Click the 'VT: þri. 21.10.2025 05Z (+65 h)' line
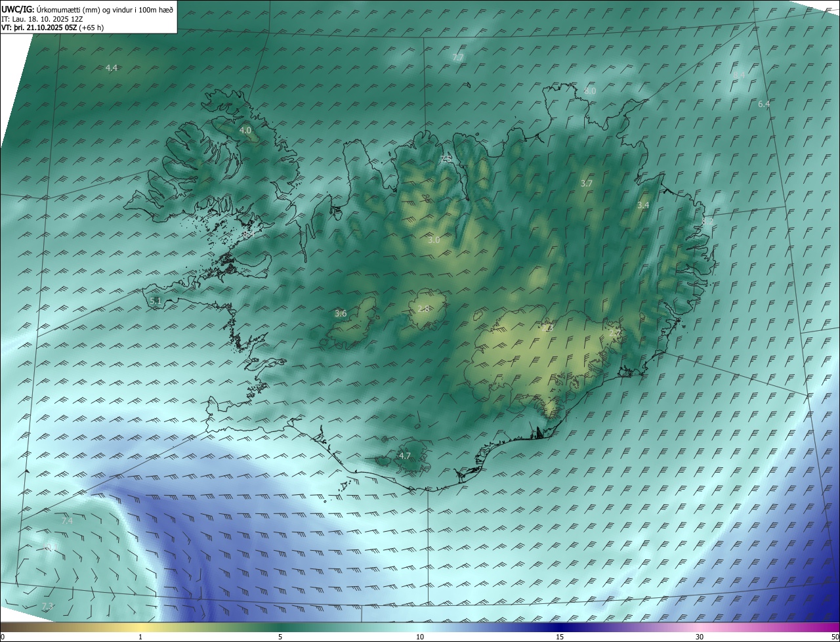The image size is (840, 642). click(x=52, y=28)
